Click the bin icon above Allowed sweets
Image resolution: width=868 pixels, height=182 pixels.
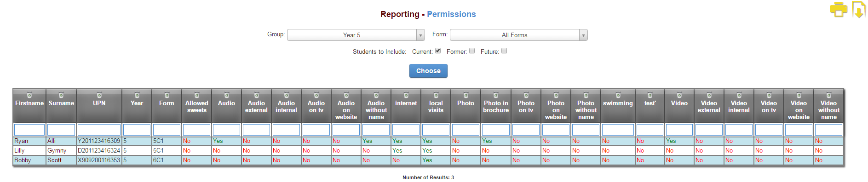coord(197,95)
